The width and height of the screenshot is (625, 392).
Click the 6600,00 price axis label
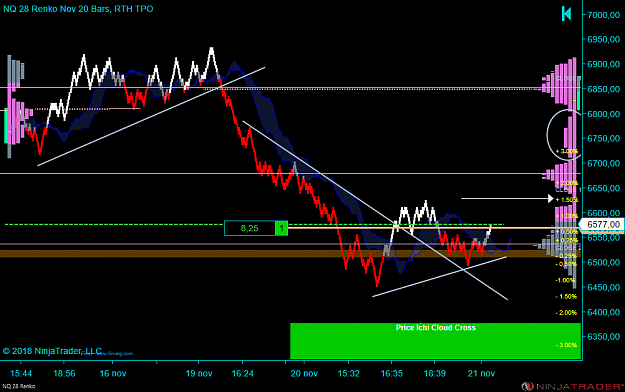(x=603, y=213)
